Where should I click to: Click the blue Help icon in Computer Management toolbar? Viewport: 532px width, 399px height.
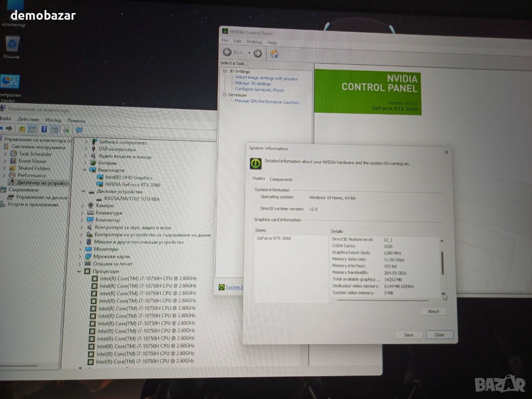pyautogui.click(x=44, y=129)
